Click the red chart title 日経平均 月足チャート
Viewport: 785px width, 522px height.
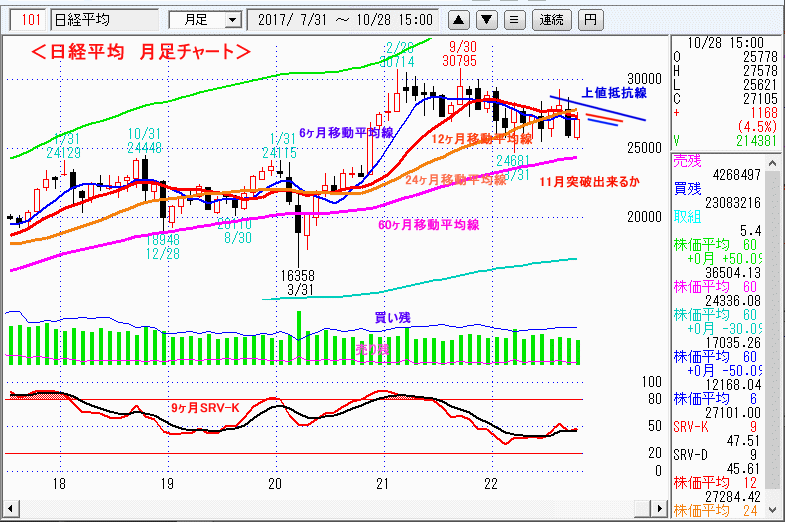pyautogui.click(x=139, y=51)
